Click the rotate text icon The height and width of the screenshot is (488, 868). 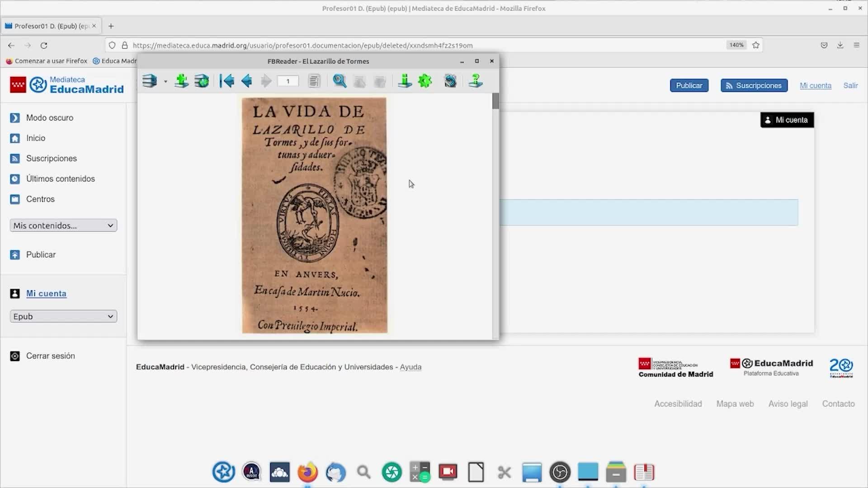click(450, 81)
